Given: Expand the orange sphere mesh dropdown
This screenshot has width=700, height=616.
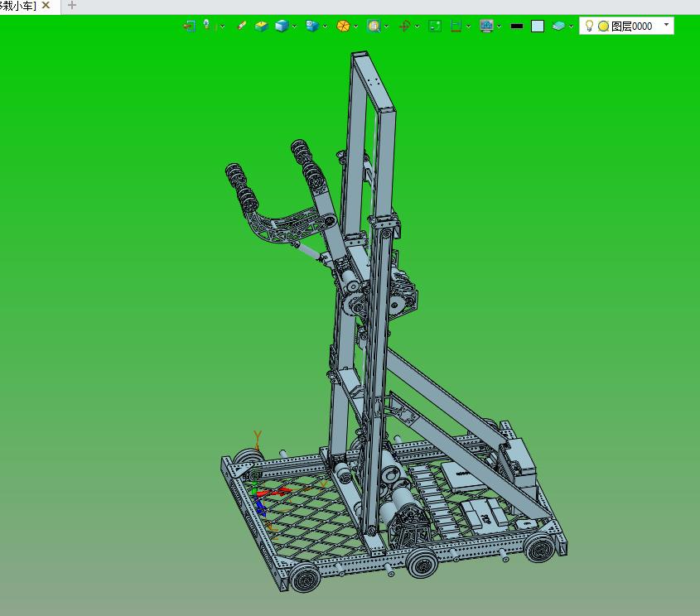Looking at the screenshot, I should (356, 26).
